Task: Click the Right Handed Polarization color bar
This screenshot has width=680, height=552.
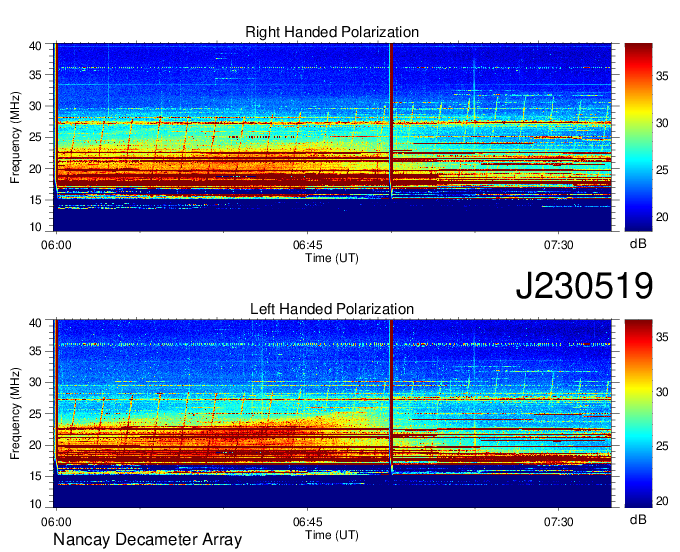Action: click(x=638, y=137)
